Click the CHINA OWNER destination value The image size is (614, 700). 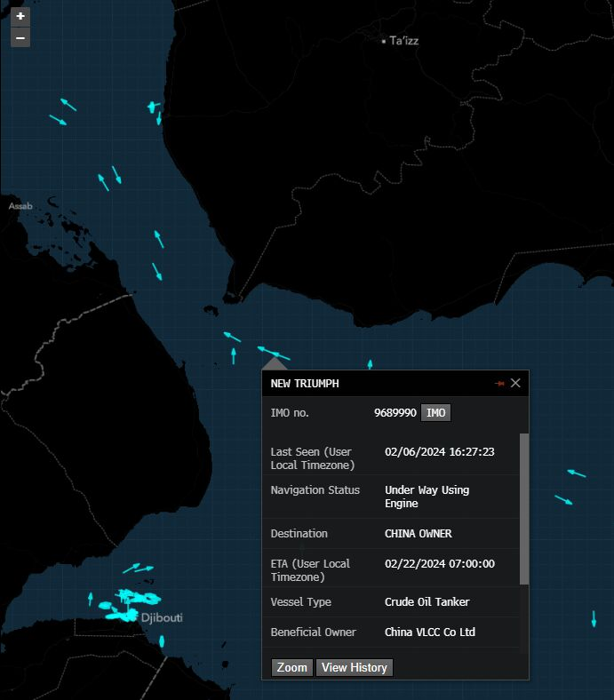click(x=418, y=534)
